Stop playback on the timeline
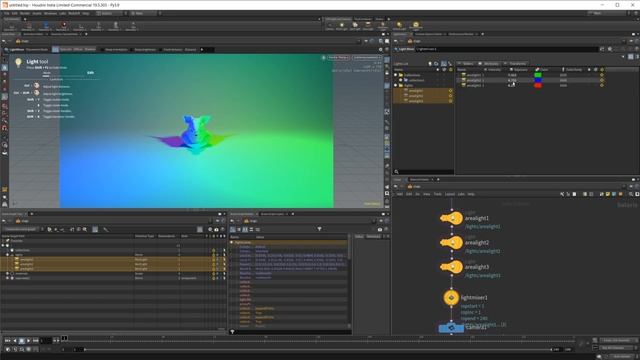The height and width of the screenshot is (360, 640). point(22,340)
